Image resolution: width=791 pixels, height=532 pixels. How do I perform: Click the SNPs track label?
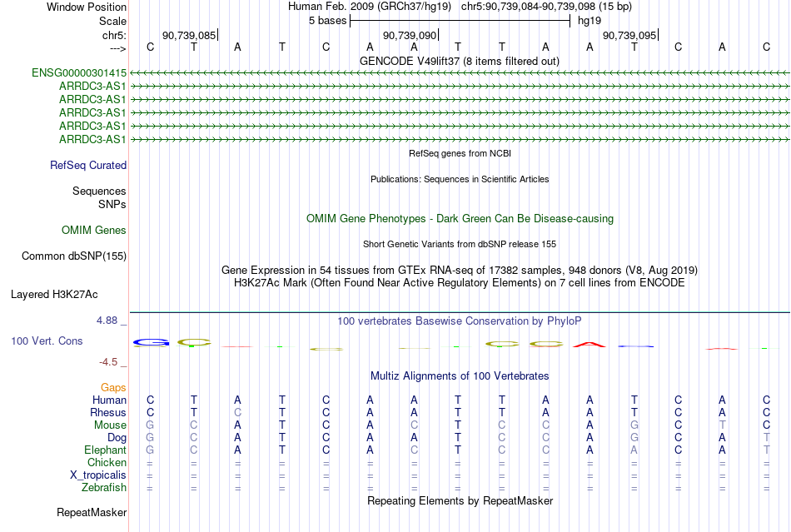112,204
